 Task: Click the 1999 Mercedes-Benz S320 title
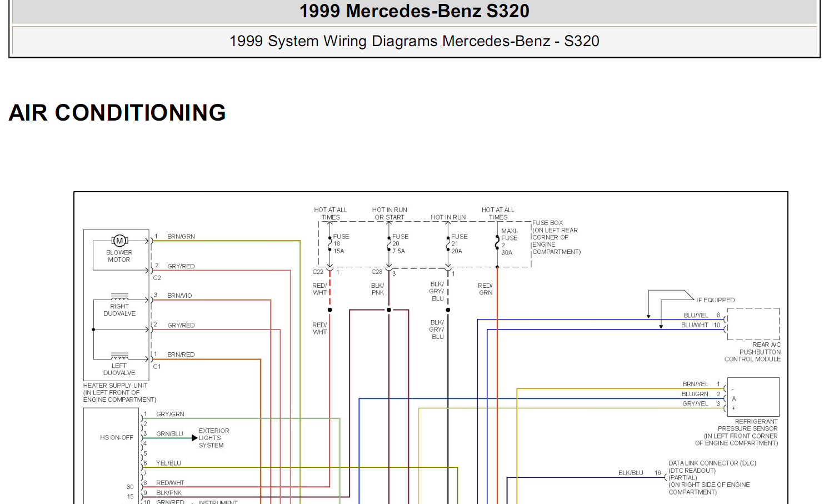click(414, 11)
